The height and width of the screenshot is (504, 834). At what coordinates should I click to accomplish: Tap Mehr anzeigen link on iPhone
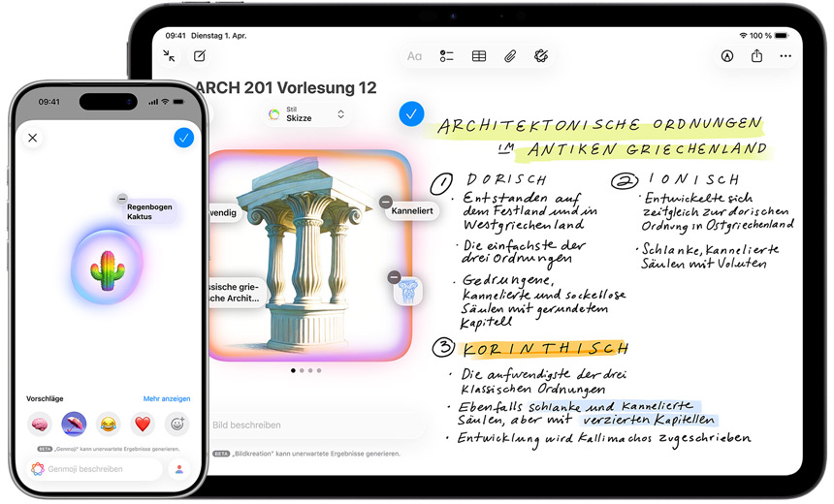(x=167, y=398)
